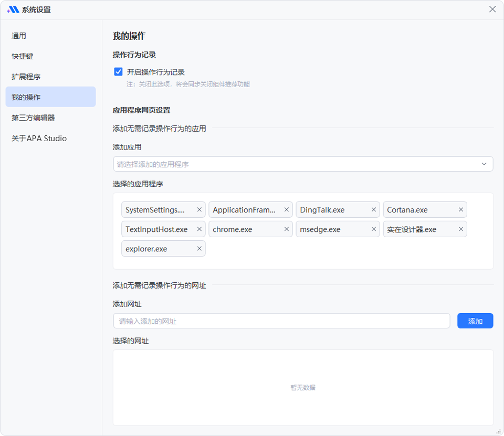The width and height of the screenshot is (504, 436).
Task: Click the chevron arrow of application selector
Action: pos(484,164)
